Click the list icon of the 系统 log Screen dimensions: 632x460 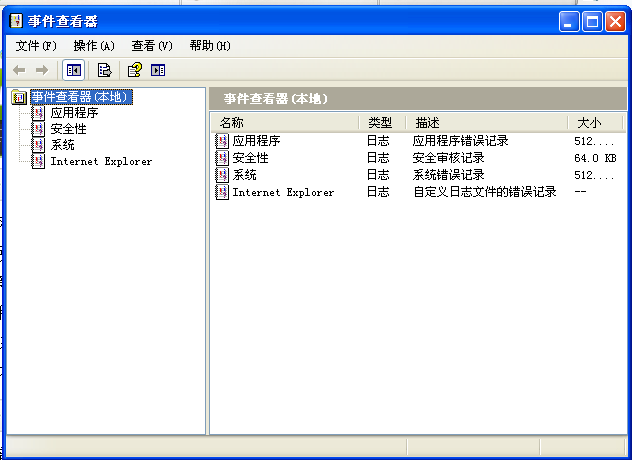pyautogui.click(x=222, y=175)
